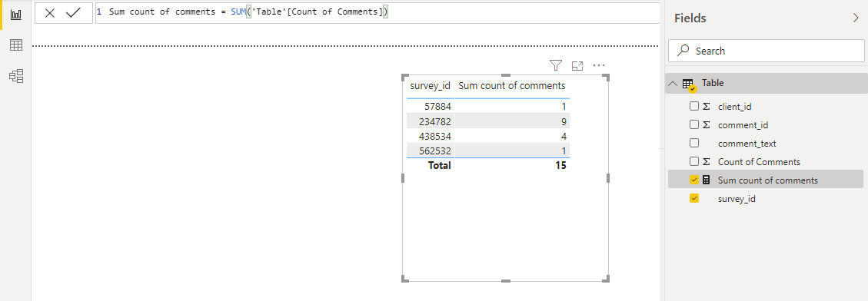Cancel formula with the X icon
Viewport: 868px width, 301px height.
[x=50, y=13]
